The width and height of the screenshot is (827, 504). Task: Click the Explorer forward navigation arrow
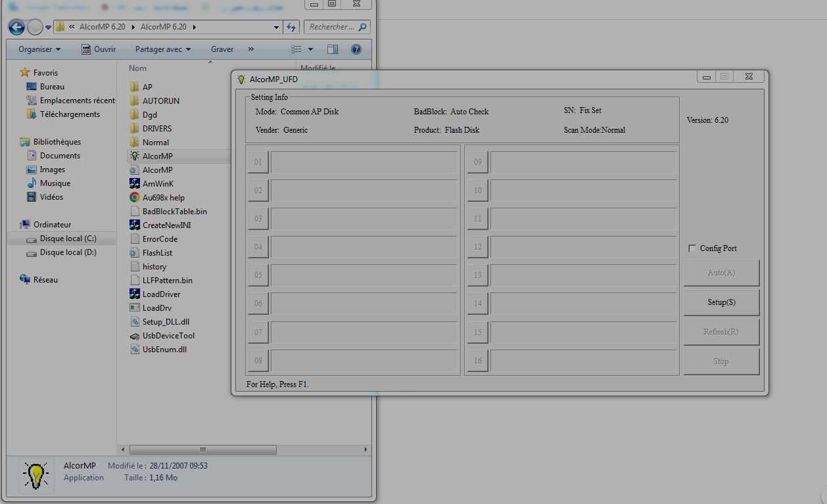[35, 27]
